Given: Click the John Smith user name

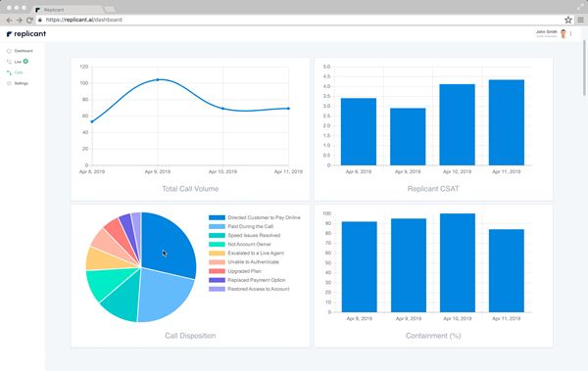Looking at the screenshot, I should click(x=547, y=32).
